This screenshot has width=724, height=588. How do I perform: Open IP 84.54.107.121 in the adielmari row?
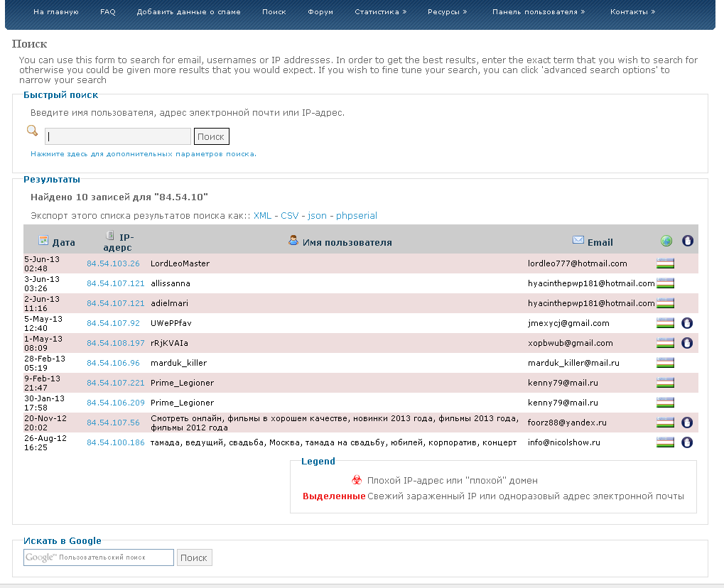click(115, 303)
